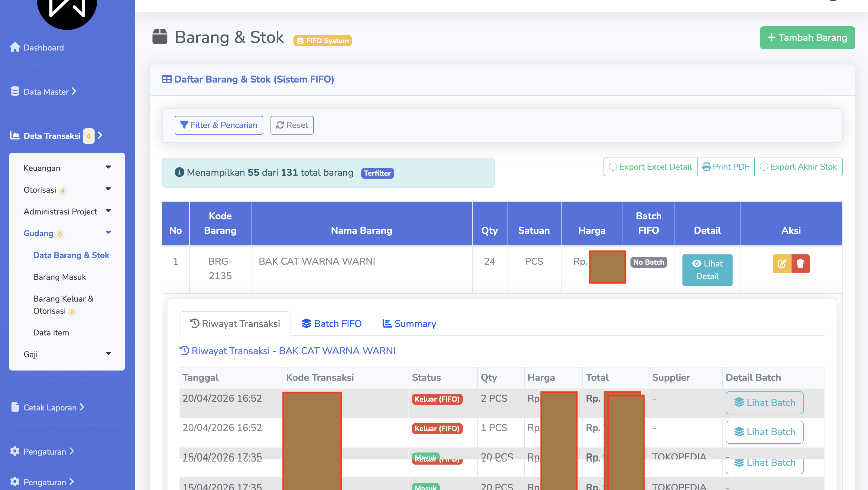Click the history icon in Riwayat Transaksi heading

[x=184, y=351]
